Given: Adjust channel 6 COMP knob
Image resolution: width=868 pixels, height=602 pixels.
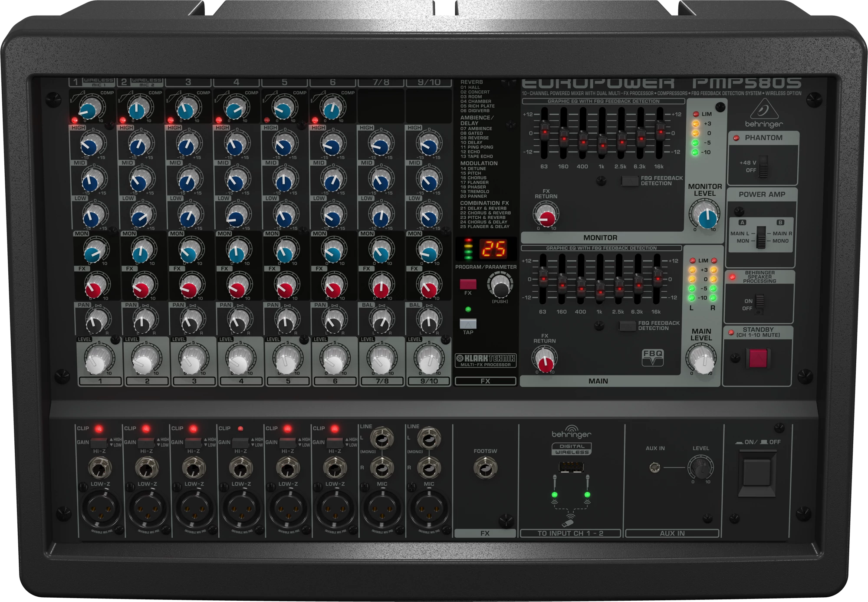Looking at the screenshot, I should point(332,109).
